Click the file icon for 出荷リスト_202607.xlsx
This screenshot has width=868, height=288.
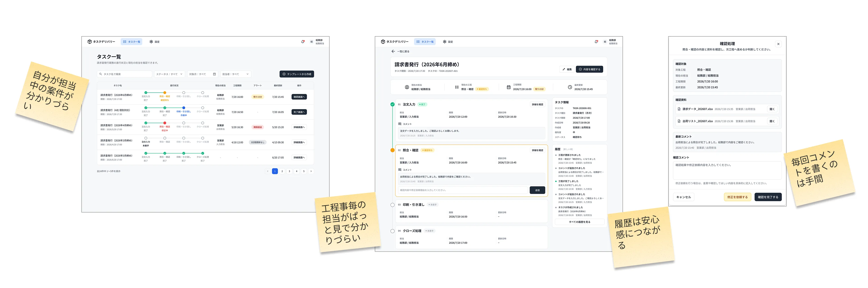point(679,121)
